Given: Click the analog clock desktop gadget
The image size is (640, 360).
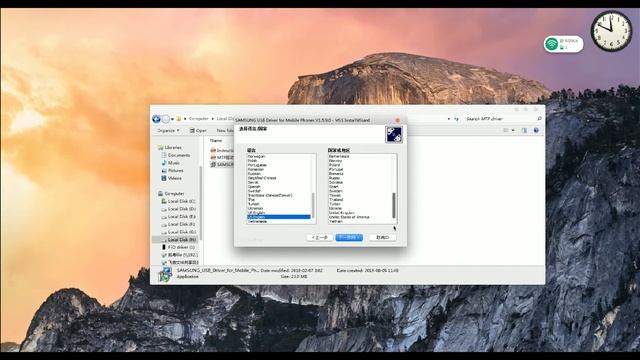Looking at the screenshot, I should tap(611, 31).
